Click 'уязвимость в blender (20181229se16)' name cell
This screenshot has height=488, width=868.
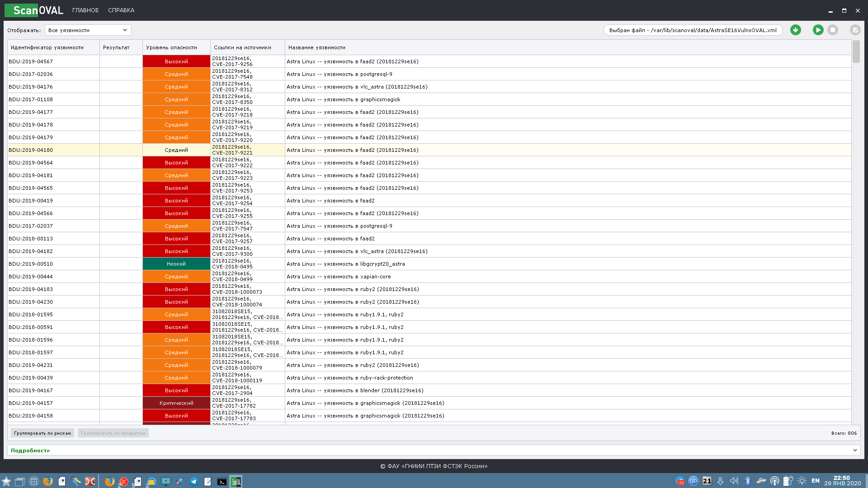(568, 390)
